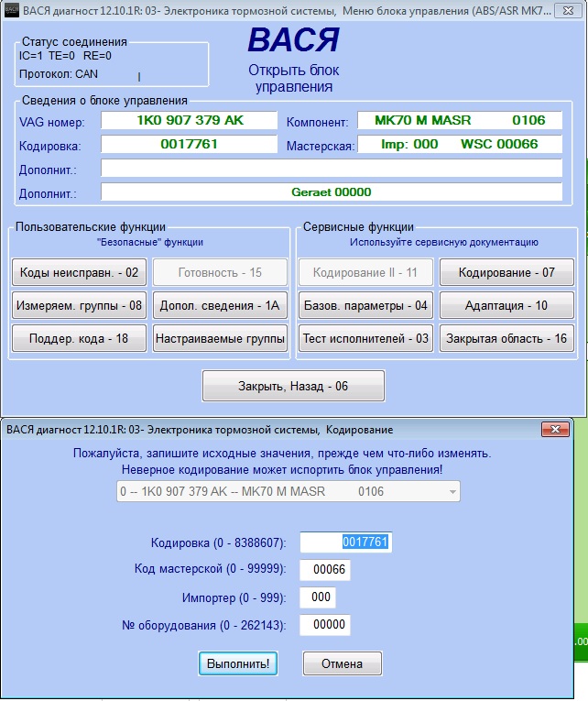Click the ВАСЯ app icon in title bar
Image resolution: width=588 pixels, height=701 pixels.
point(12,11)
